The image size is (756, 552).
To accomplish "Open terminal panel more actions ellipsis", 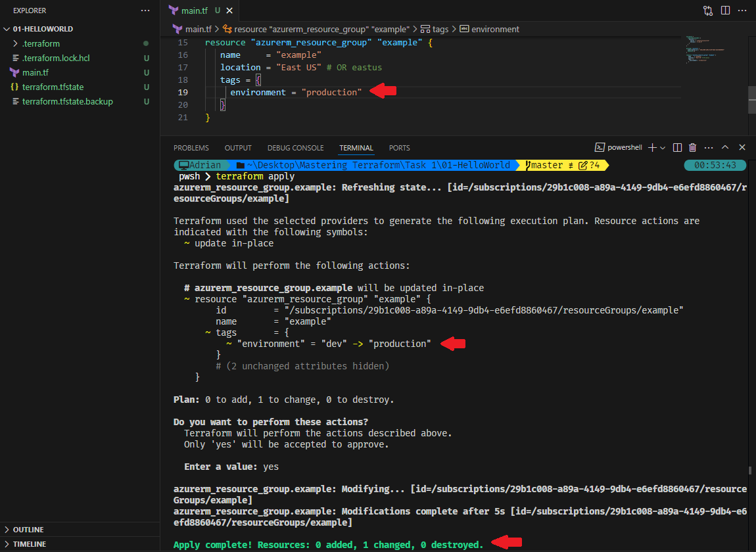I will [x=709, y=147].
